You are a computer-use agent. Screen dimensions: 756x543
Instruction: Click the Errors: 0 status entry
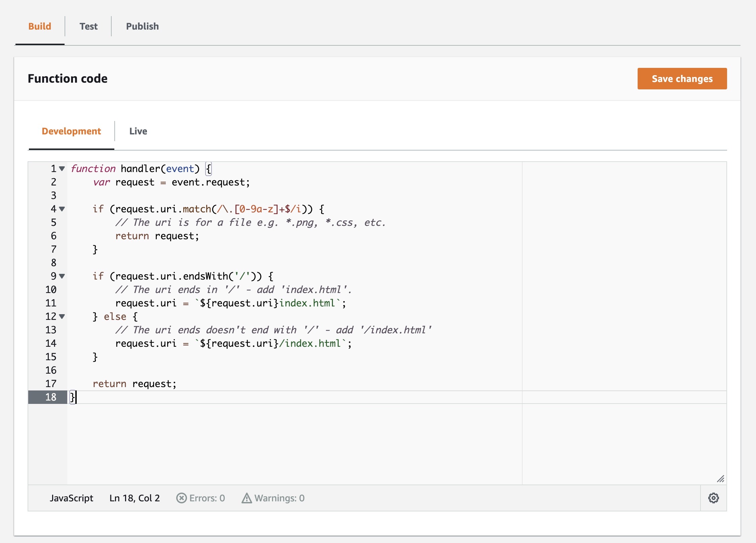tap(200, 498)
